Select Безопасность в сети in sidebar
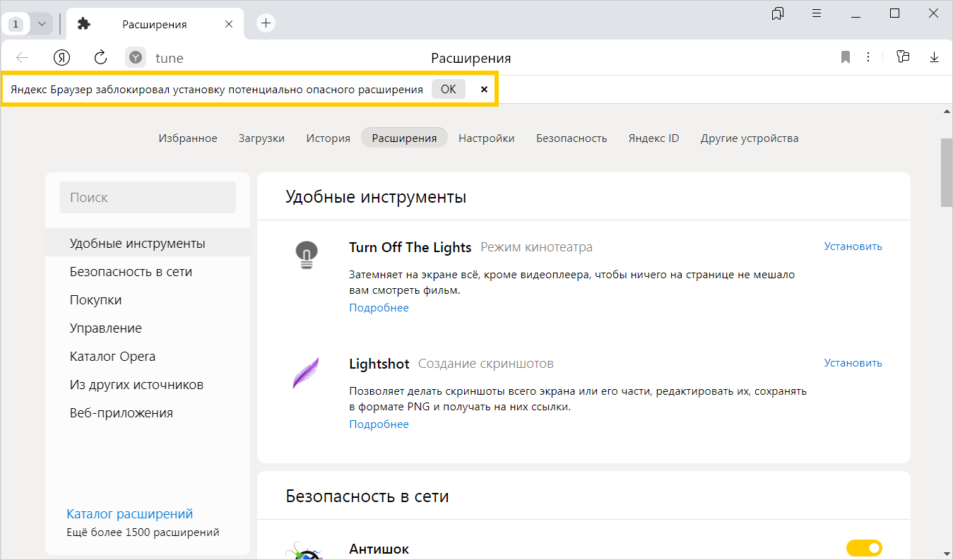 pyautogui.click(x=131, y=272)
